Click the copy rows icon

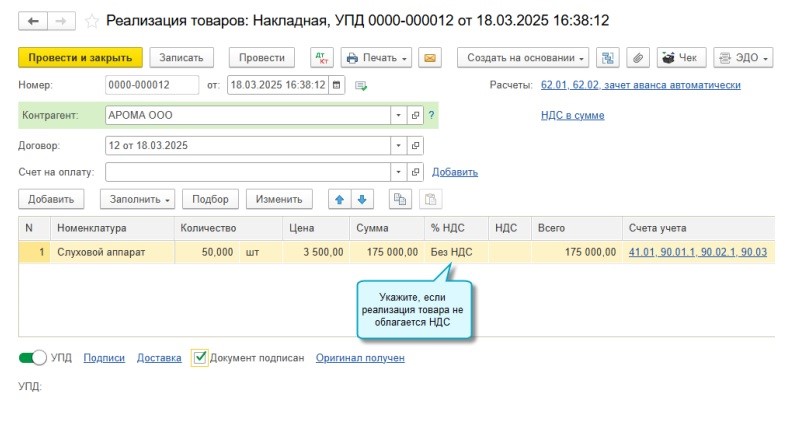coord(400,199)
